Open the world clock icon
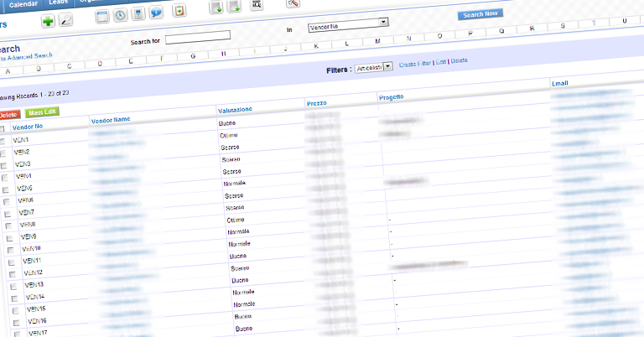 click(121, 15)
